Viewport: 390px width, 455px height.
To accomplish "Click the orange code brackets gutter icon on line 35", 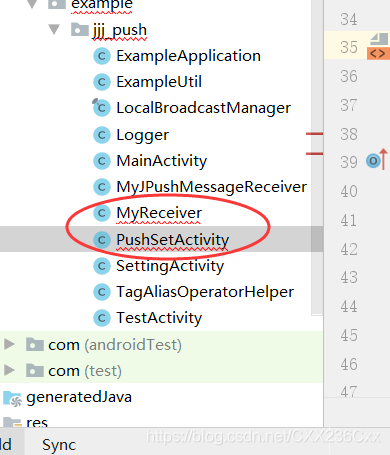I will [378, 53].
